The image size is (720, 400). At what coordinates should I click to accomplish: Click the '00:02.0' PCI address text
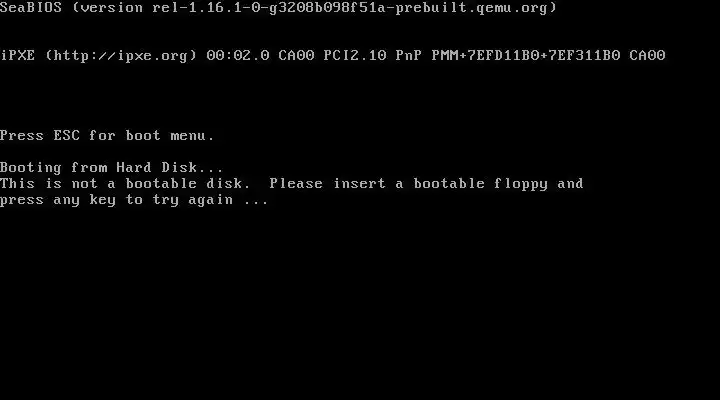click(x=238, y=56)
